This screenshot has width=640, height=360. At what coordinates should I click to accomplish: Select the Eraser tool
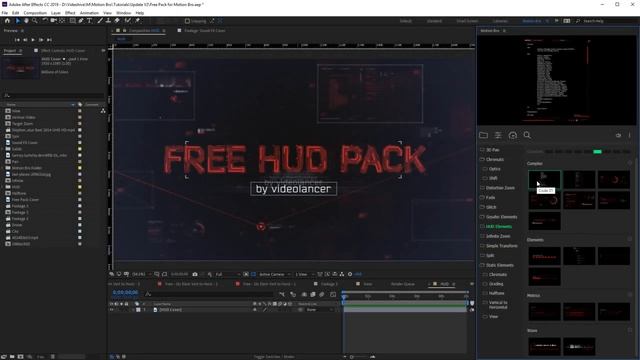pyautogui.click(x=117, y=20)
